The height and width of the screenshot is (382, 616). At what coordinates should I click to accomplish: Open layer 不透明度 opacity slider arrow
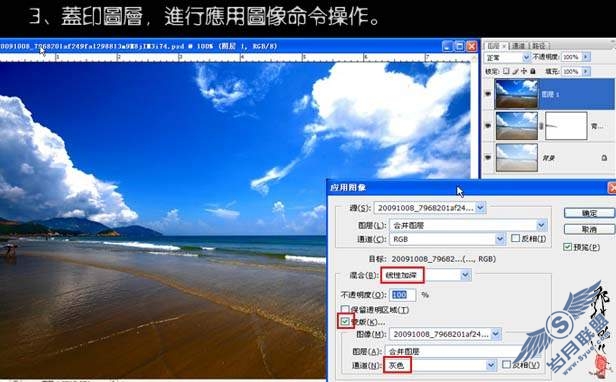pyautogui.click(x=586, y=57)
